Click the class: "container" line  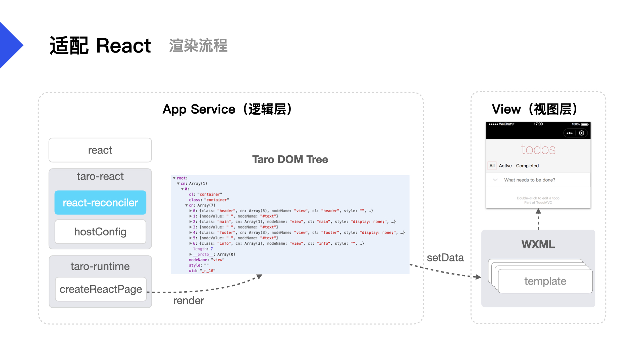(209, 200)
